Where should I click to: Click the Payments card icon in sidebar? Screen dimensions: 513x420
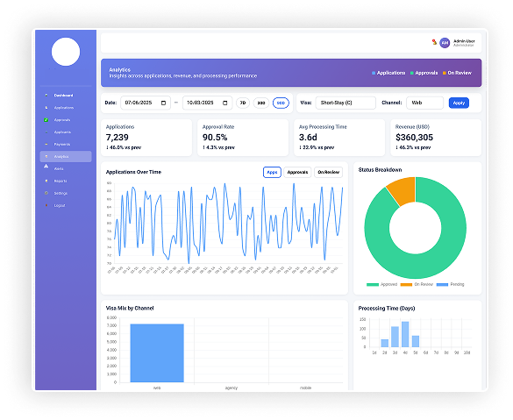point(46,145)
